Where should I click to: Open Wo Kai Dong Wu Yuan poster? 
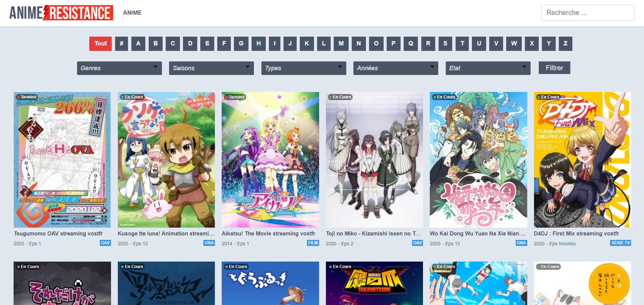pos(478,160)
